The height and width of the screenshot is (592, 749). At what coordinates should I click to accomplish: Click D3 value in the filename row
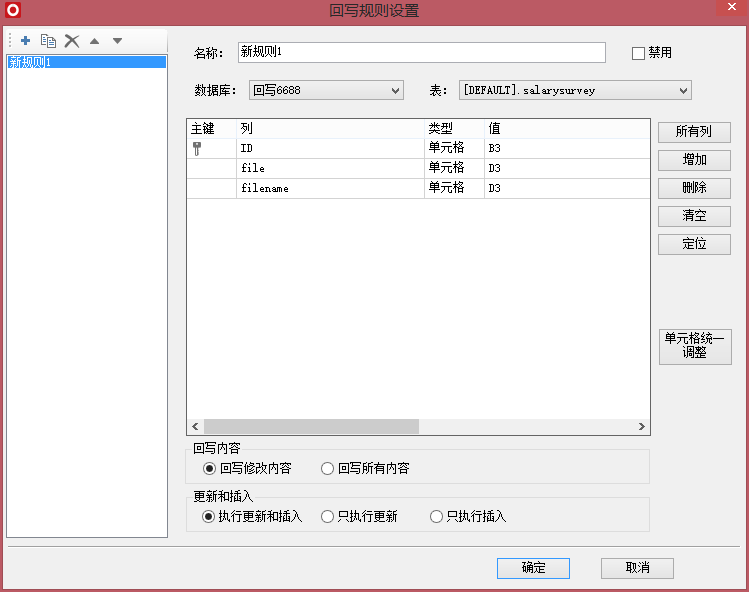click(567, 189)
